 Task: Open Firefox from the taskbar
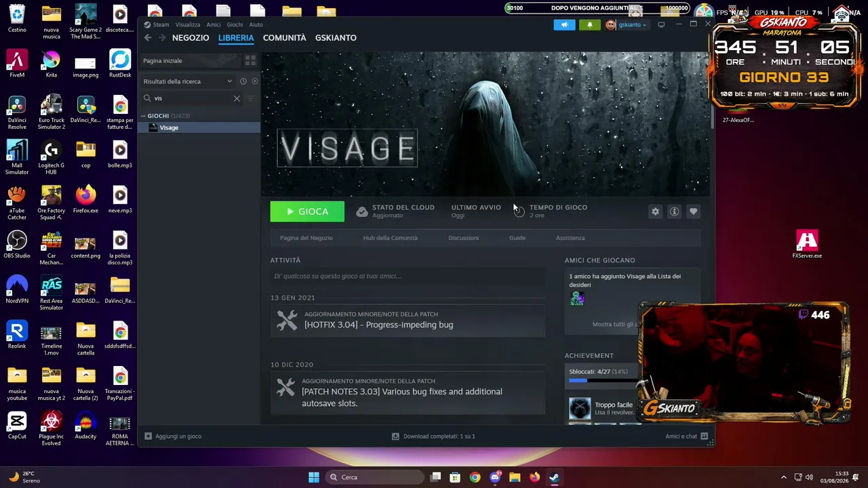[x=534, y=477]
